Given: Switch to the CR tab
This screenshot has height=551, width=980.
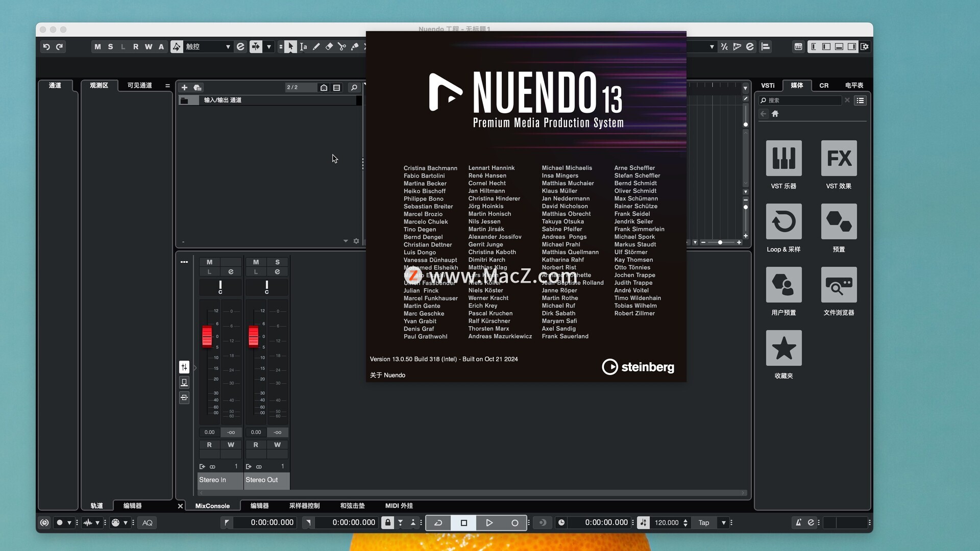Looking at the screenshot, I should tap(824, 86).
